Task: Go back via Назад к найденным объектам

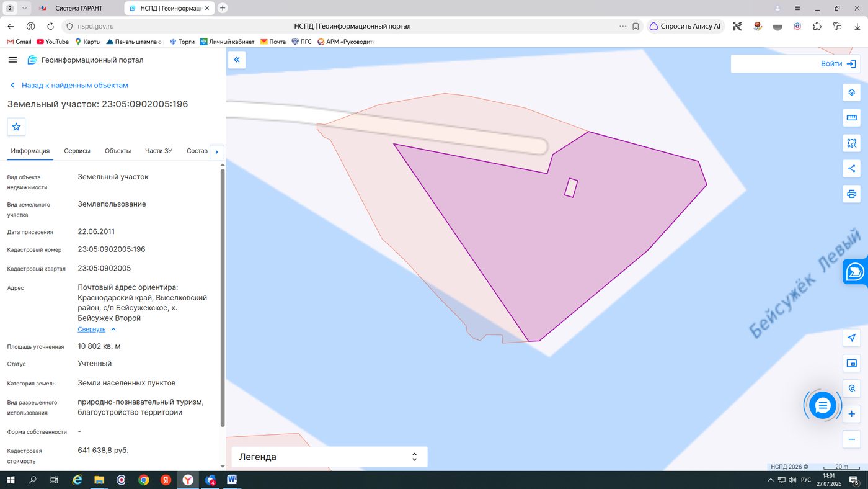Action: (x=69, y=85)
